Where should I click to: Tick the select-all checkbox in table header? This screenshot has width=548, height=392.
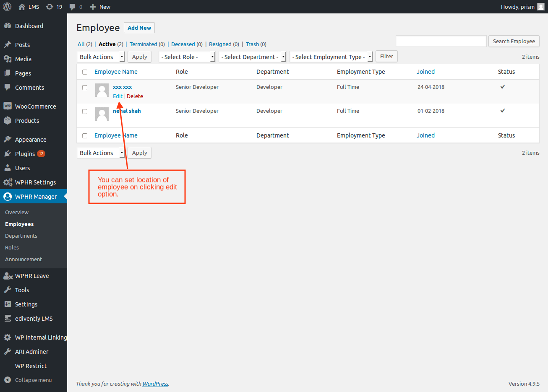pos(85,72)
